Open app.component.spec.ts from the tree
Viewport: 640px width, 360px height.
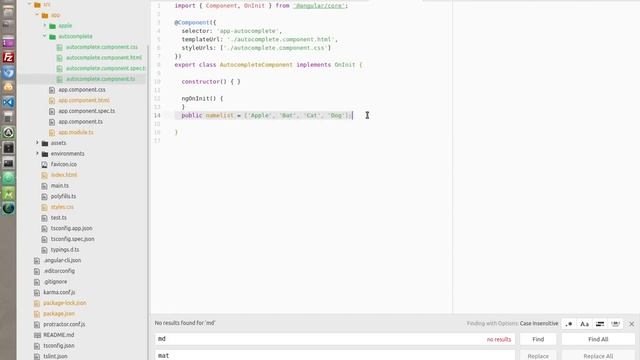point(87,111)
